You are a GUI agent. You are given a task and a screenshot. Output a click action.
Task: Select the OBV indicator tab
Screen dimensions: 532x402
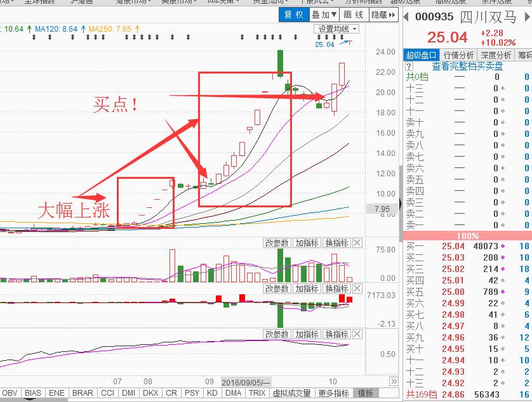pyautogui.click(x=10, y=393)
